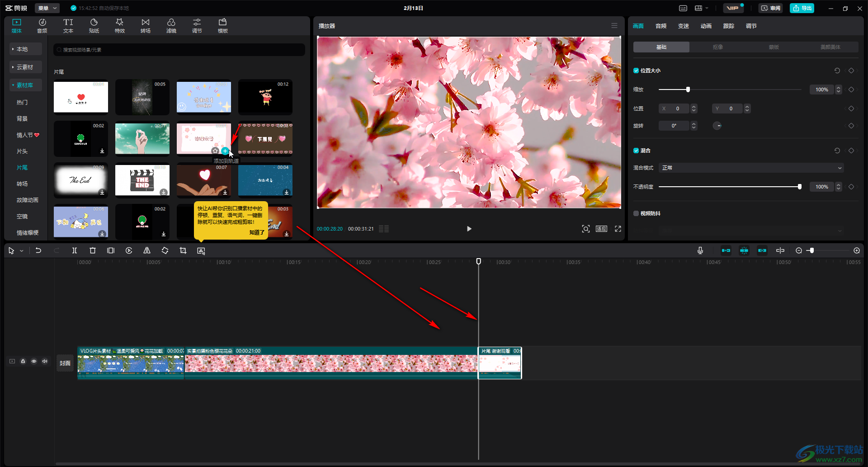Click the favorite star on selected thumbnail
This screenshot has height=467, width=868.
point(215,151)
